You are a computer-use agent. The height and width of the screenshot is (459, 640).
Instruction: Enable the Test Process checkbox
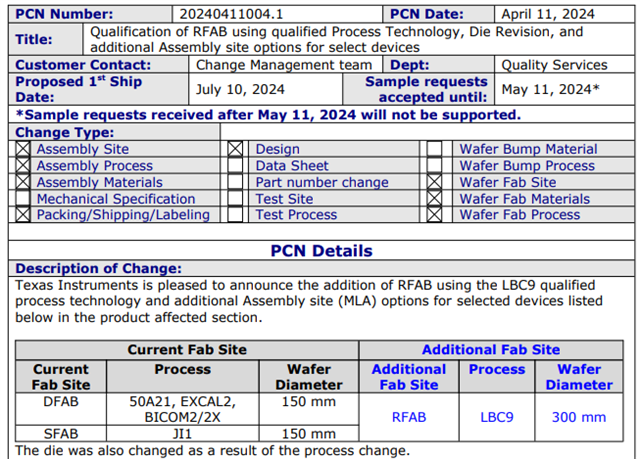click(x=235, y=214)
